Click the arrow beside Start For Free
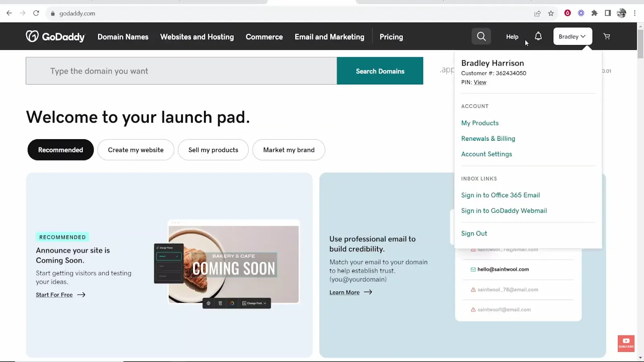Viewport: 644px width, 362px height. 81,295
